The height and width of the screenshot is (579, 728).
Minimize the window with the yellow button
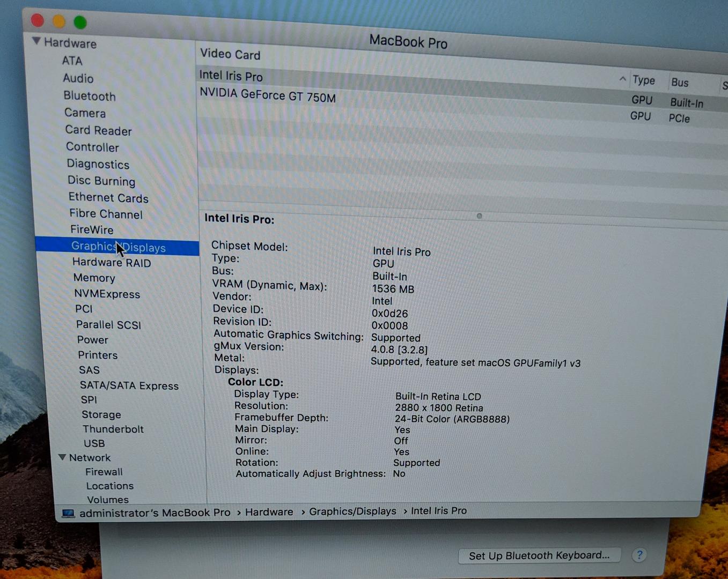pos(59,21)
